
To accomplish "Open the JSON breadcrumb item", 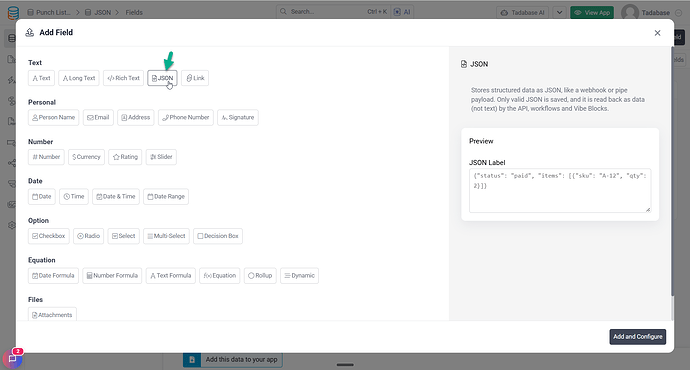I will click(x=98, y=12).
